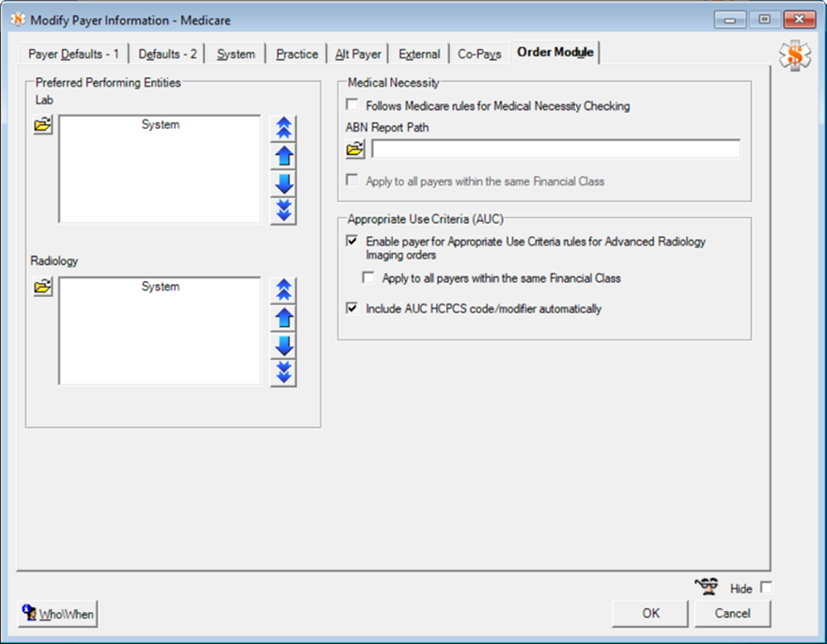Move Radiology entity to top of list
Viewport: 827px width, 644px height.
pyautogui.click(x=283, y=291)
